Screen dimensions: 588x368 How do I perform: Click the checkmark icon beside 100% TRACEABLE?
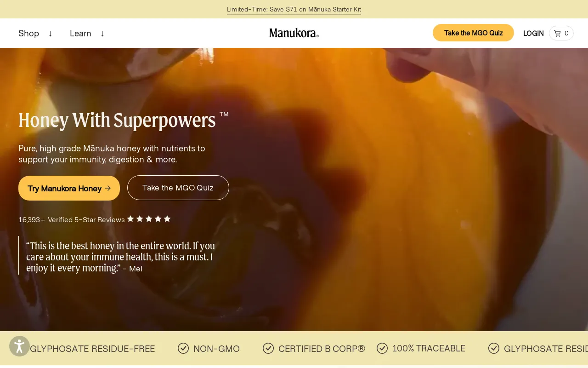[382, 348]
